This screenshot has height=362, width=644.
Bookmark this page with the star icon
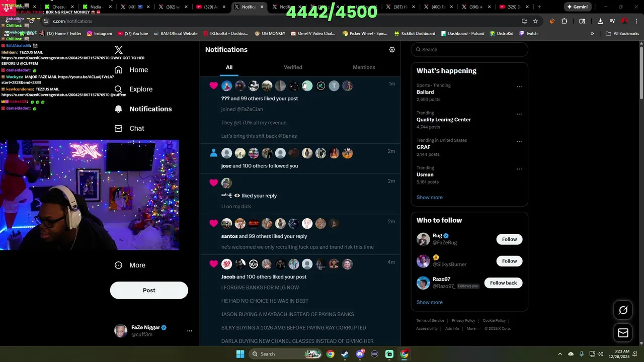(x=535, y=21)
